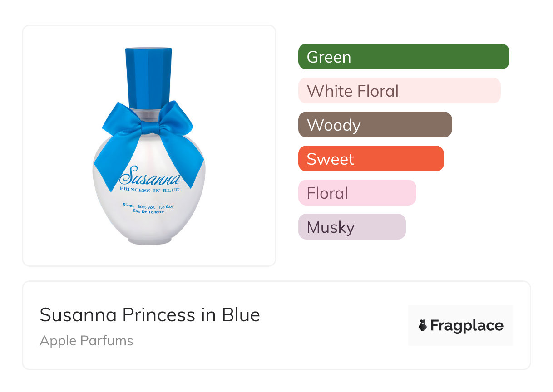Click the cursive Susanna script on the bottle
Image resolution: width=553 pixels, height=392 pixels.
click(x=150, y=176)
